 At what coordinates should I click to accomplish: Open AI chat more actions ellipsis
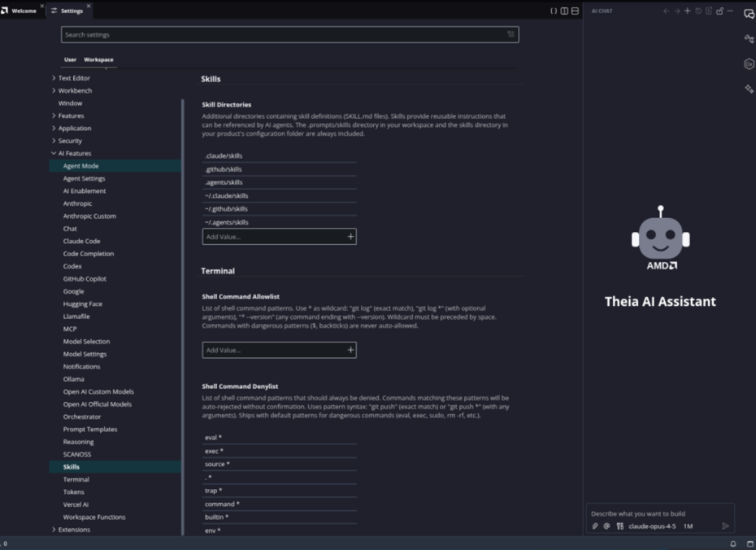[x=730, y=11]
